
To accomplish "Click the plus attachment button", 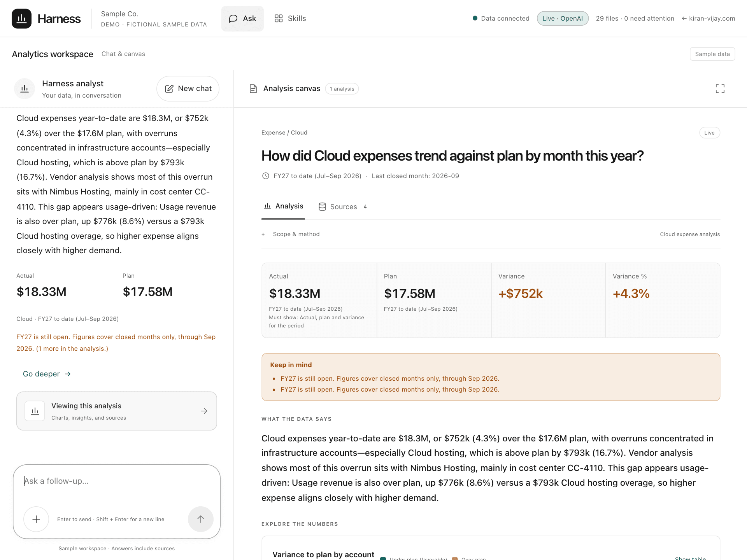I will [36, 519].
